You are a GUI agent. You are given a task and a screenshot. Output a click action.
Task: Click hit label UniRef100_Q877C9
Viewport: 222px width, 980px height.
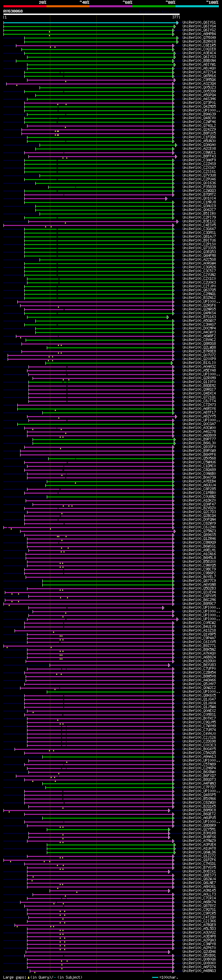(199, 581)
